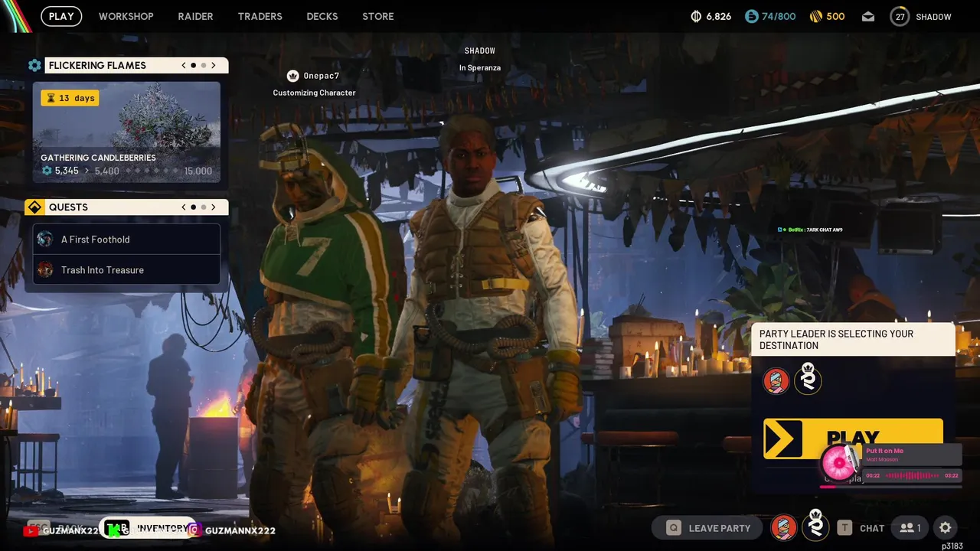This screenshot has width=980, height=551.
Task: Switch to the WORKSHOP tab
Action: [126, 16]
